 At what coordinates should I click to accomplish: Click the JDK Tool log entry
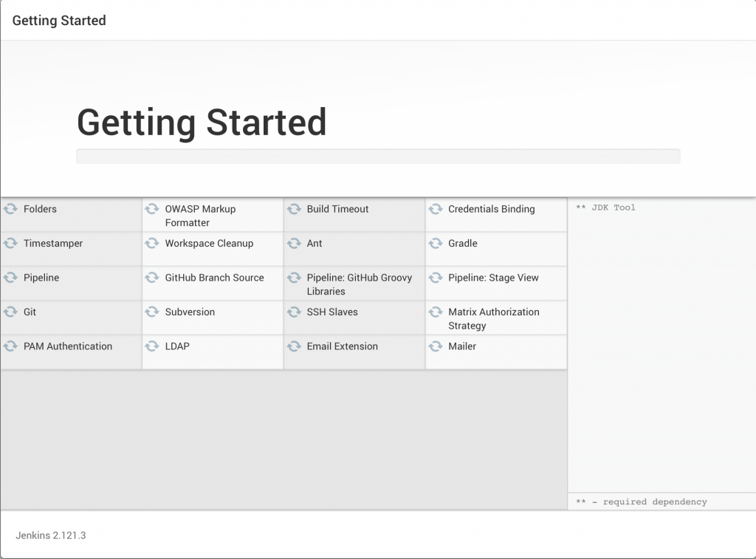[x=605, y=208]
